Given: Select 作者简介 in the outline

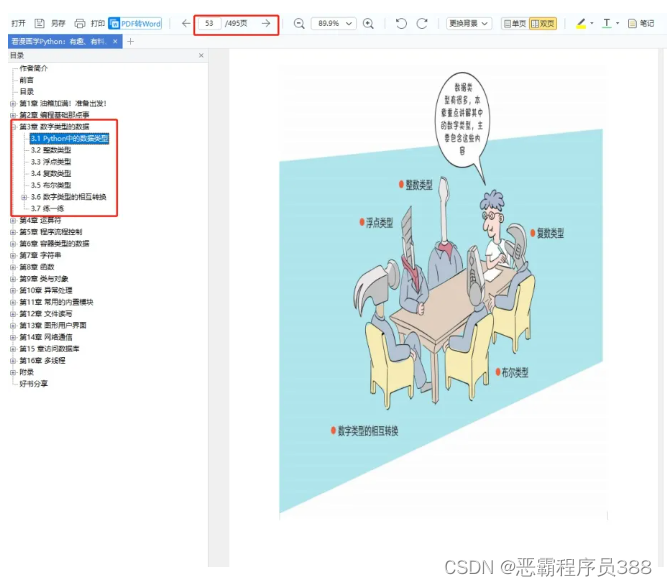Looking at the screenshot, I should (x=34, y=68).
